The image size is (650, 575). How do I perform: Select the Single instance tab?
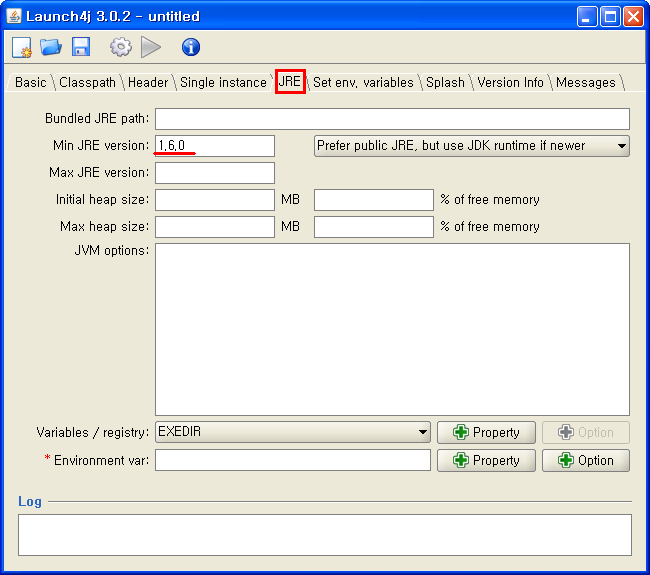(223, 82)
